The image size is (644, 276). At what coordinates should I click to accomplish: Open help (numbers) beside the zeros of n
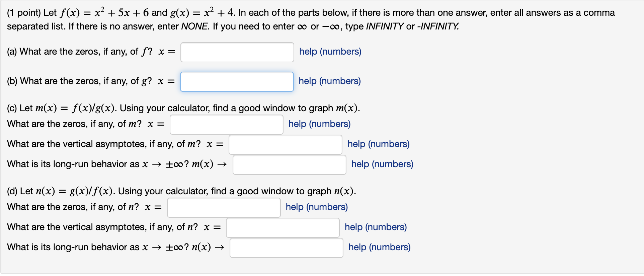316,207
